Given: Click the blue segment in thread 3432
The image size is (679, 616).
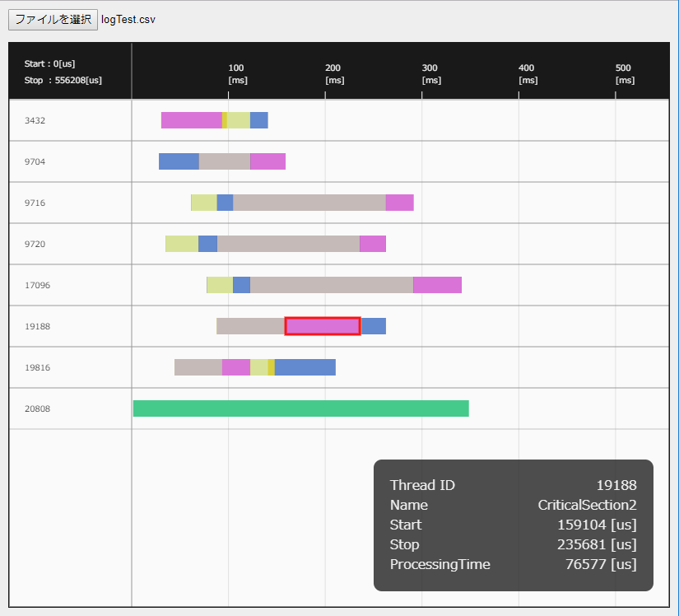Looking at the screenshot, I should (259, 120).
